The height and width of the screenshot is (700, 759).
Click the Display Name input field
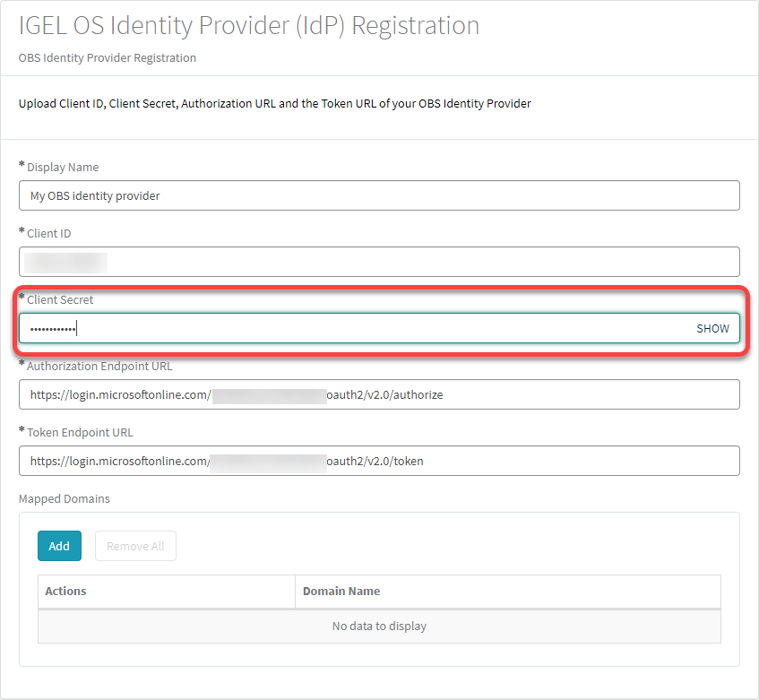[379, 195]
